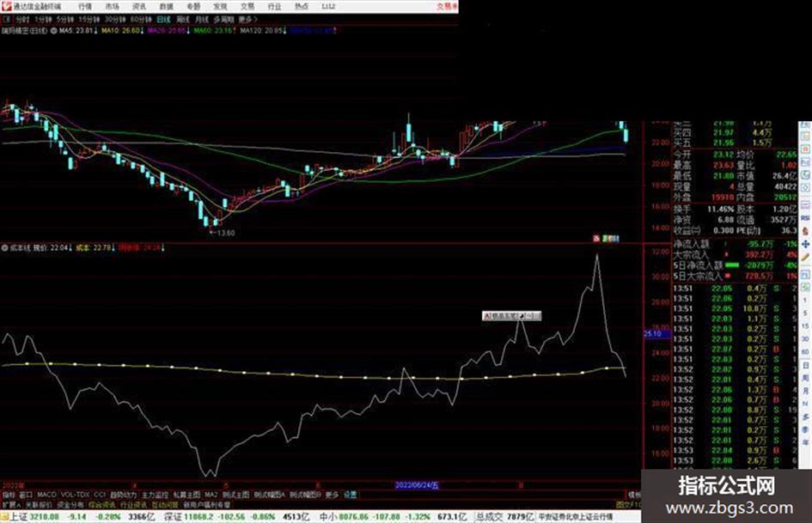Click the 交易 button at top right
The image size is (812, 523).
(x=446, y=7)
